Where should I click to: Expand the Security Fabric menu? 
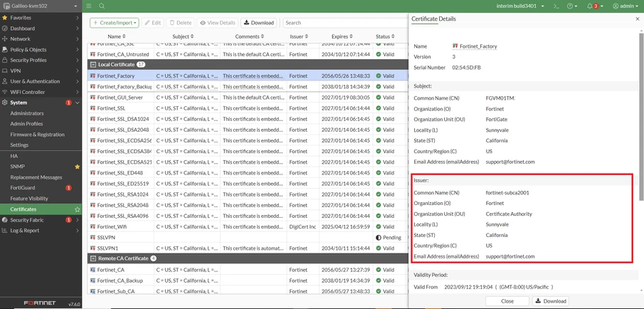[x=41, y=220]
